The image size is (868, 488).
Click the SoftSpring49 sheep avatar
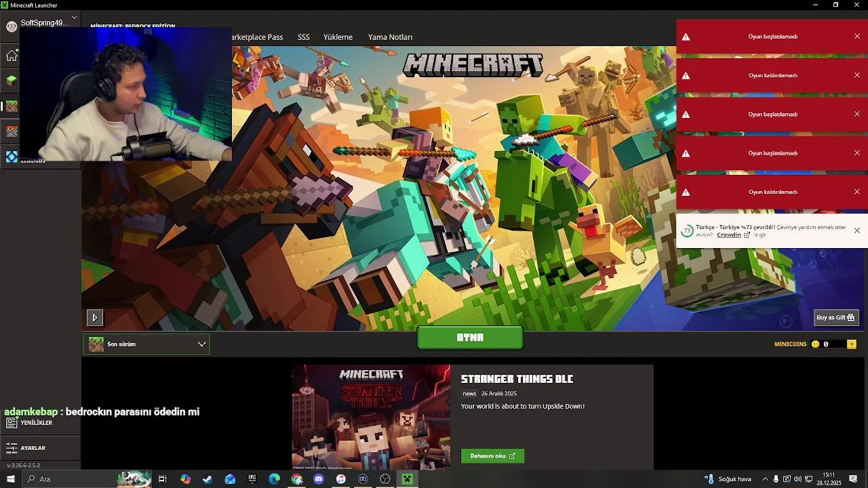(x=12, y=26)
